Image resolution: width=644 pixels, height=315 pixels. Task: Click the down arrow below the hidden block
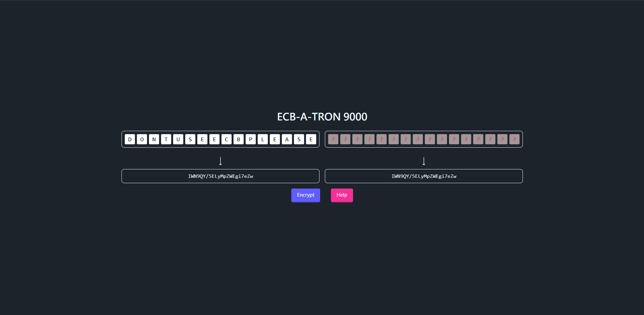pyautogui.click(x=424, y=161)
